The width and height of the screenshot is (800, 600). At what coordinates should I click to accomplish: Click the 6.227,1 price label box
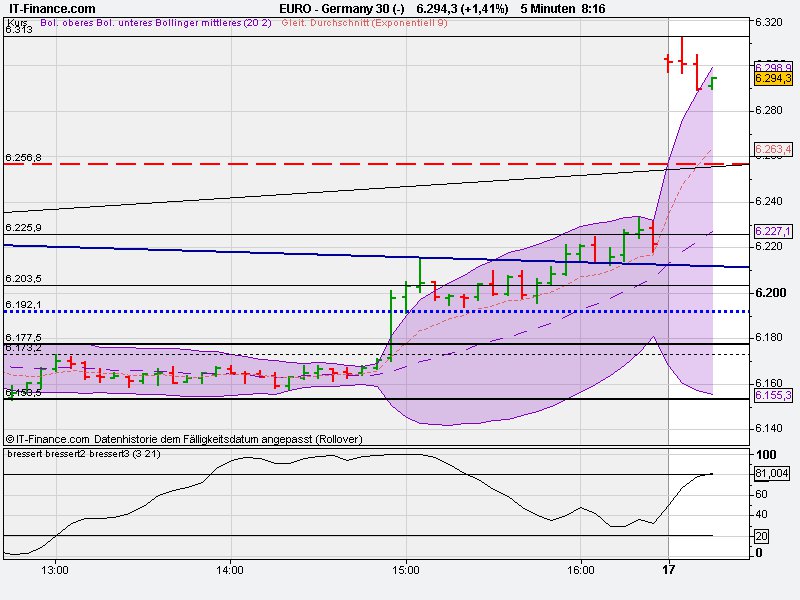(773, 232)
